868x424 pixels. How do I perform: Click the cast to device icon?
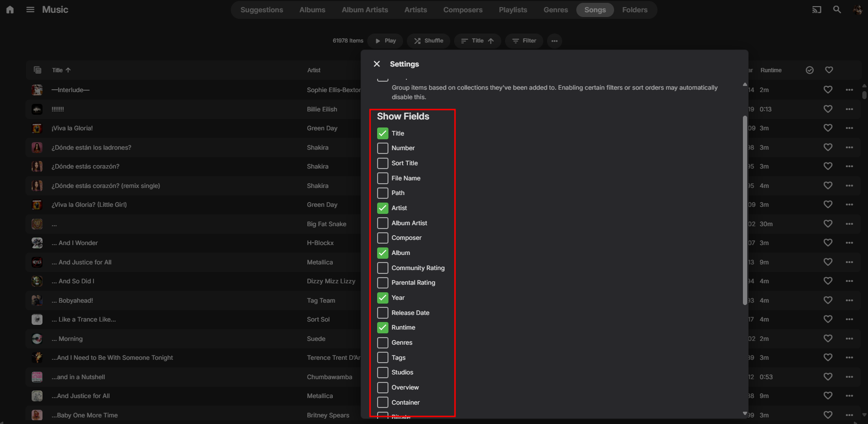[817, 9]
